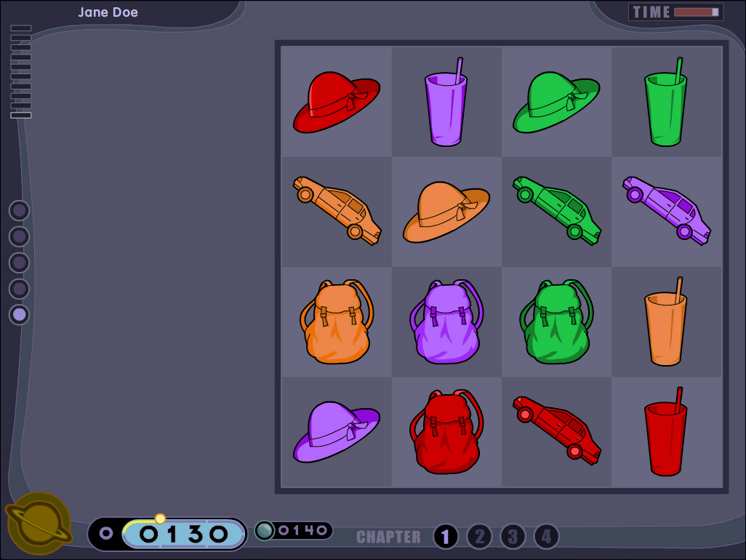Choose the green hat tile
This screenshot has height=560, width=746.
coord(556,102)
